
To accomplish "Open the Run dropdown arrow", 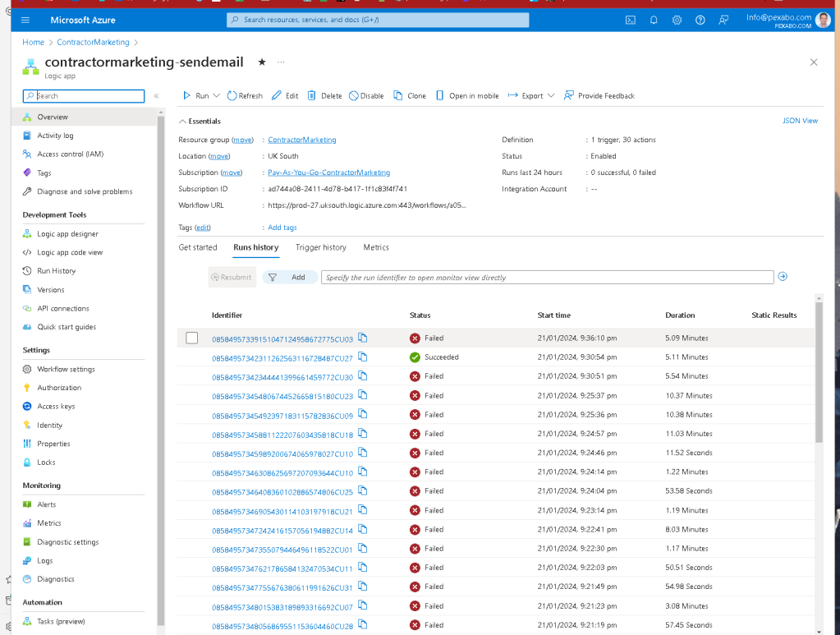I will pos(217,96).
